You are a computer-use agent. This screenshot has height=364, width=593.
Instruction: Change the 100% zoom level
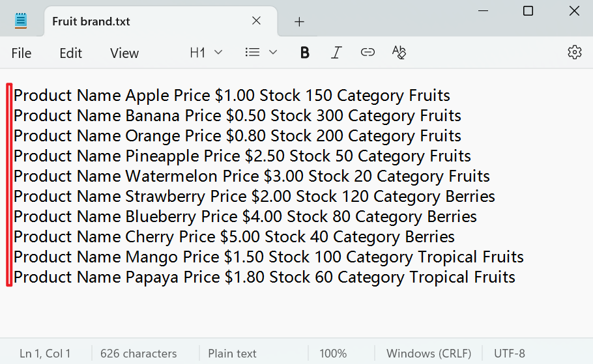(x=333, y=354)
